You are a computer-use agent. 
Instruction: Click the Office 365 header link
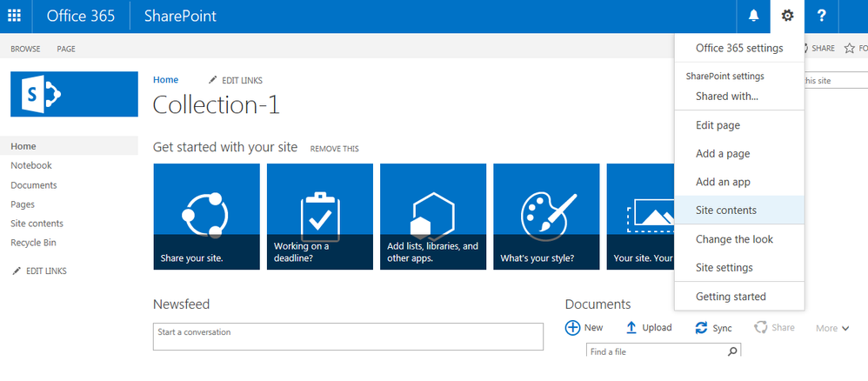pos(81,16)
